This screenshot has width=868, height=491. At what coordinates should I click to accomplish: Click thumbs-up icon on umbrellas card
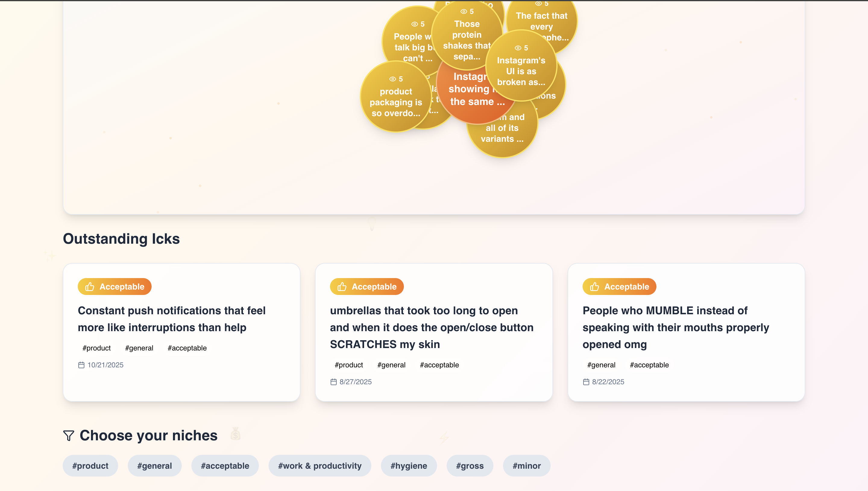[342, 287]
